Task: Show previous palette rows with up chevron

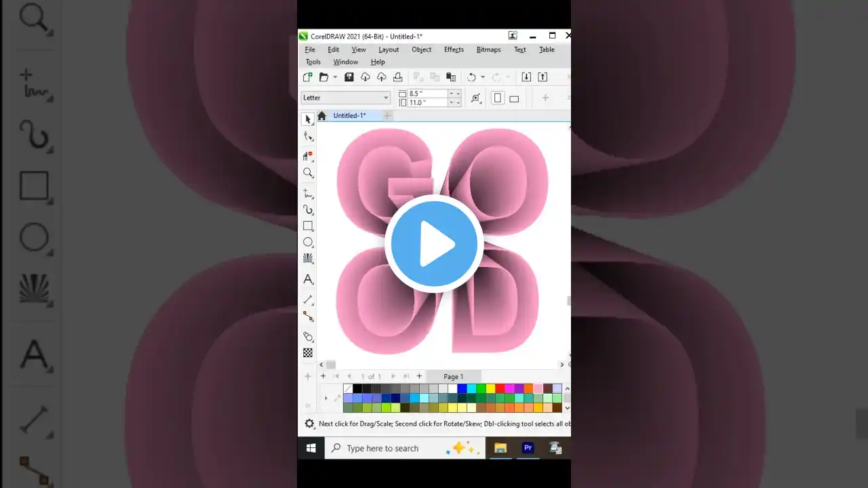Action: pos(567,388)
